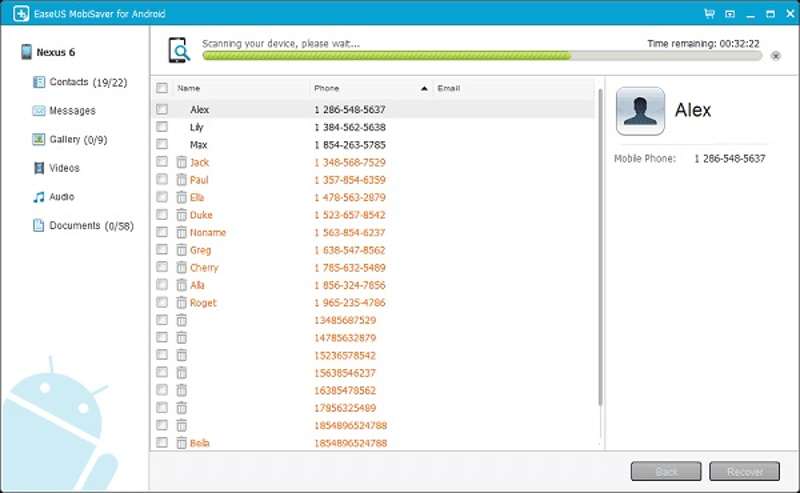Check the select-all box in header row
800x493 pixels.
162,88
